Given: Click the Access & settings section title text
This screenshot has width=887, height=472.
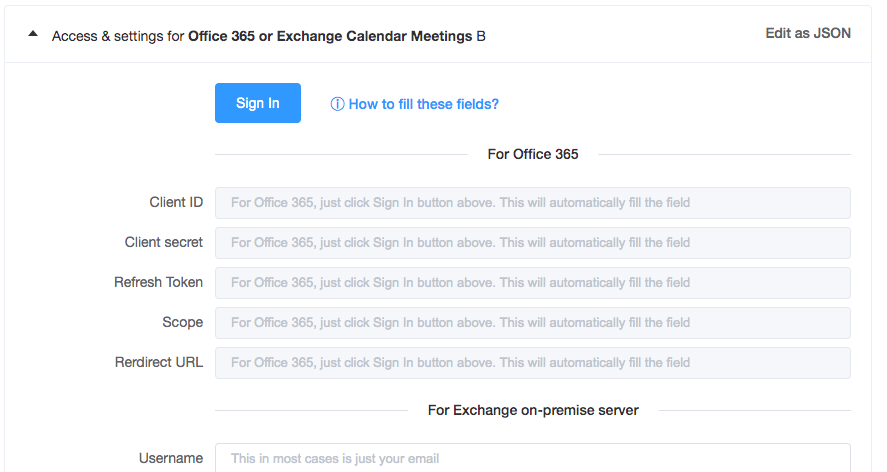Looking at the screenshot, I should click(x=269, y=36).
